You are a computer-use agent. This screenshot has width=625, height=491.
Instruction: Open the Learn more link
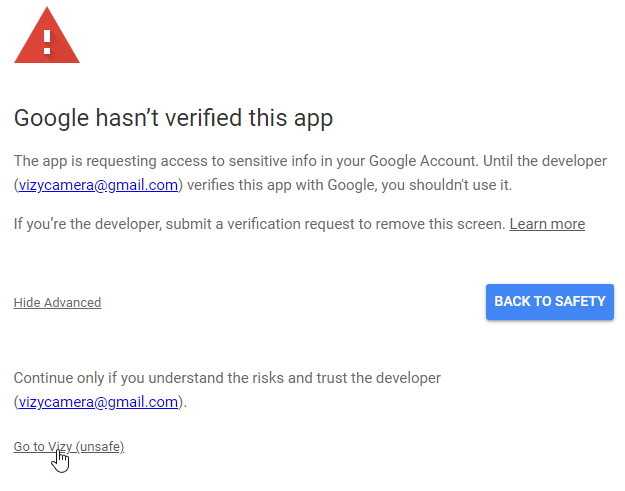click(x=547, y=224)
